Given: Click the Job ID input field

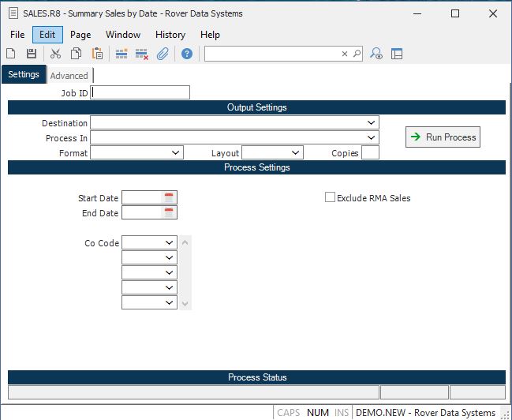Looking at the screenshot, I should tap(140, 92).
